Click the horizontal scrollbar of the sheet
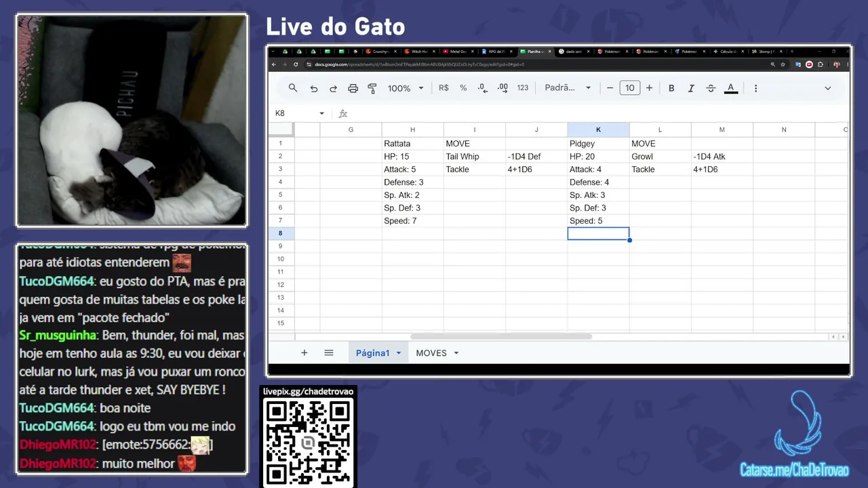The width and height of the screenshot is (868, 488). coord(501,337)
